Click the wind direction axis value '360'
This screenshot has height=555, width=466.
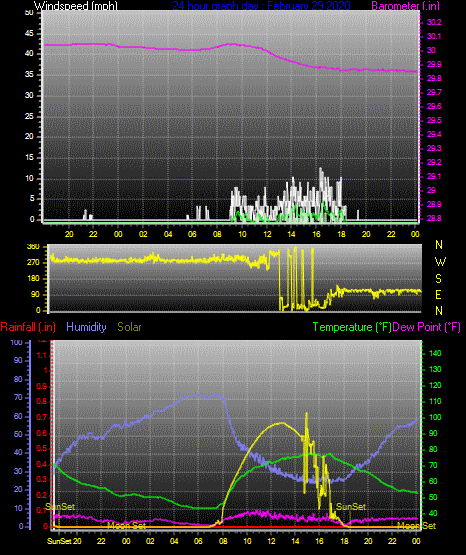[x=33, y=247]
